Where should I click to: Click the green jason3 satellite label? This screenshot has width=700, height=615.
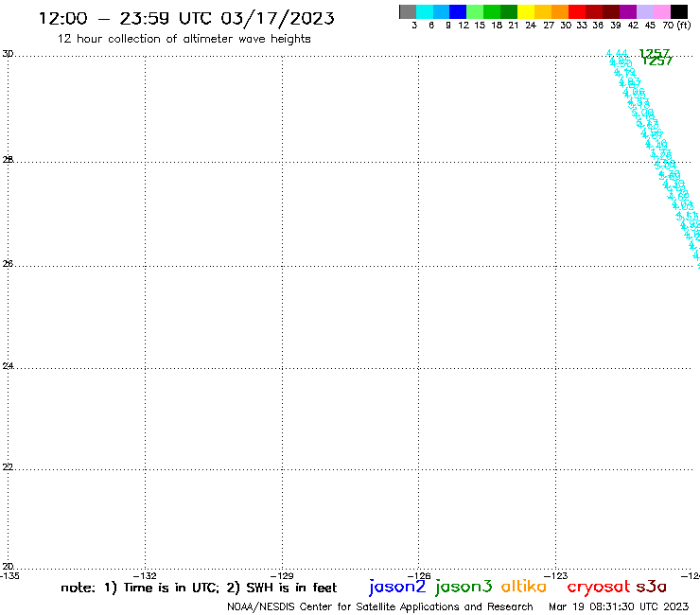click(464, 587)
